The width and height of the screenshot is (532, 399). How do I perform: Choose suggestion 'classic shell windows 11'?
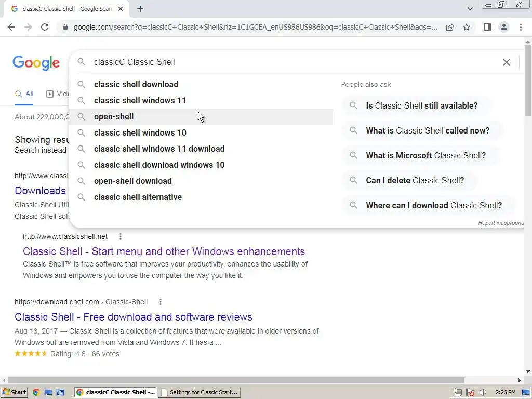point(201,100)
